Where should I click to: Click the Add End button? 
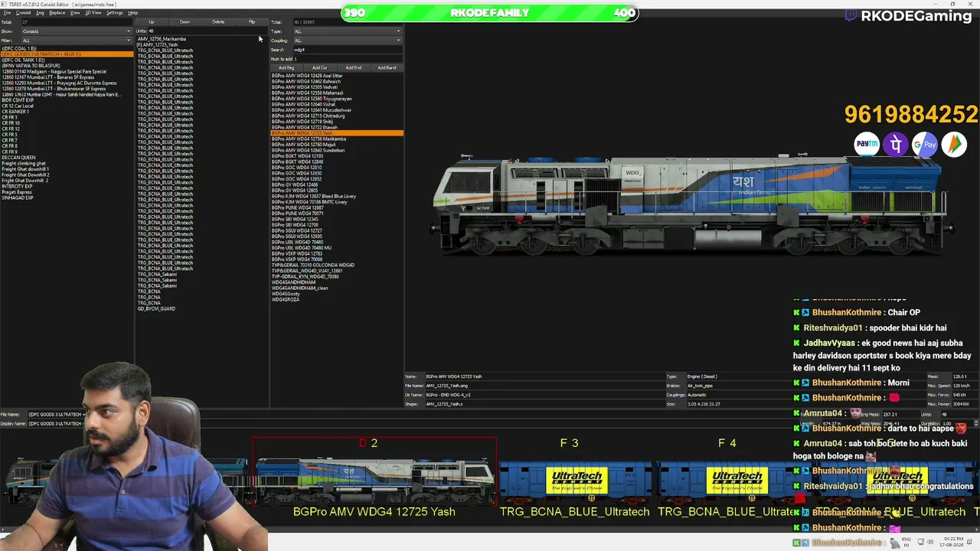pyautogui.click(x=353, y=68)
